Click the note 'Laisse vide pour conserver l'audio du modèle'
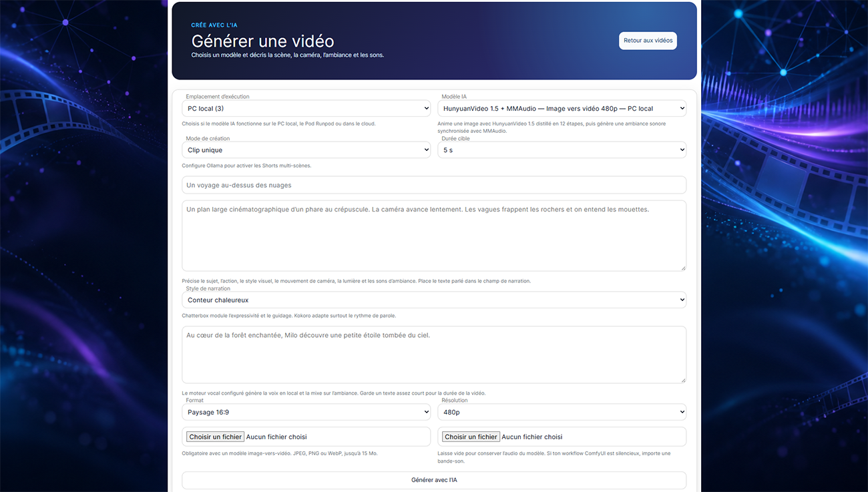868x492 pixels. 554,457
